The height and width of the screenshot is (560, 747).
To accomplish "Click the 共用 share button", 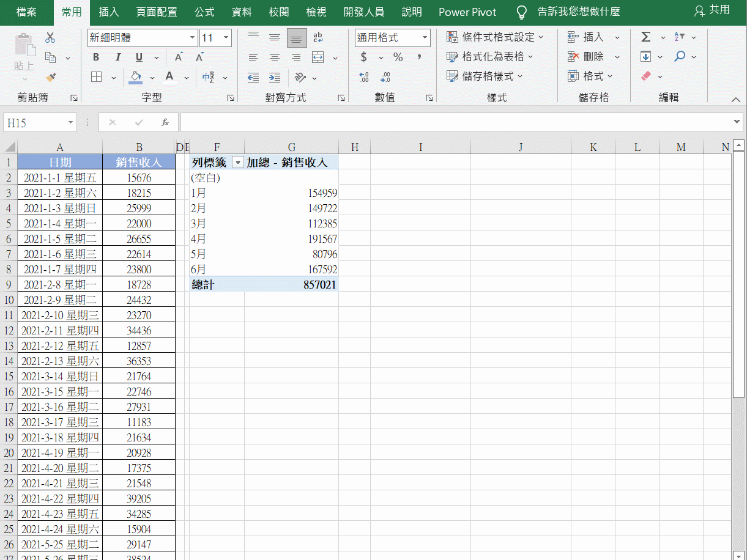I will (x=712, y=10).
